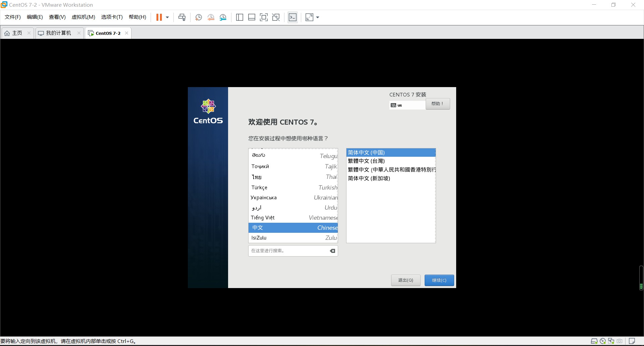Click the network adapter status bar icon
The height and width of the screenshot is (346, 644).
[x=611, y=341]
